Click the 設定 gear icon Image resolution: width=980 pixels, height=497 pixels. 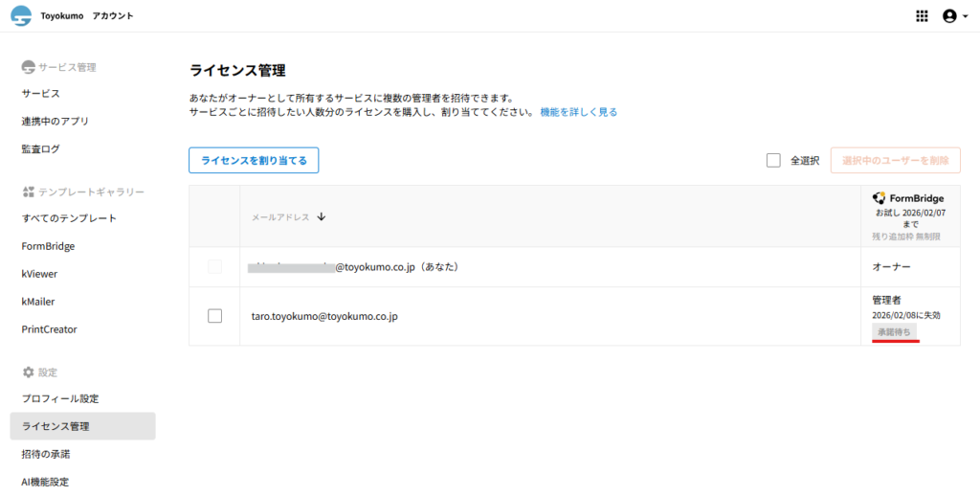click(x=28, y=372)
